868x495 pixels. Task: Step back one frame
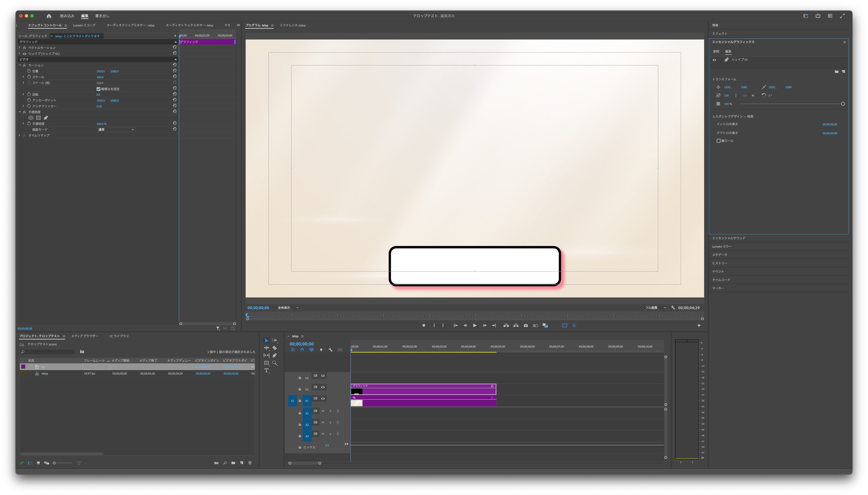point(465,325)
